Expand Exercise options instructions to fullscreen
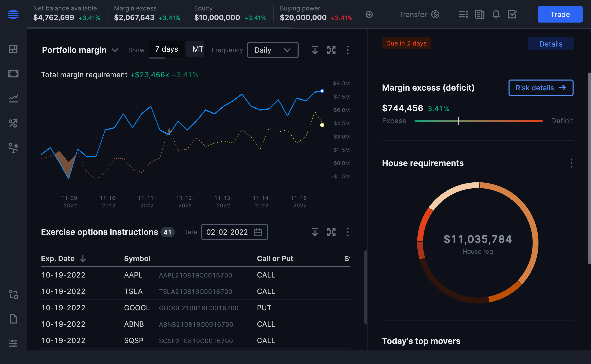 (x=331, y=232)
